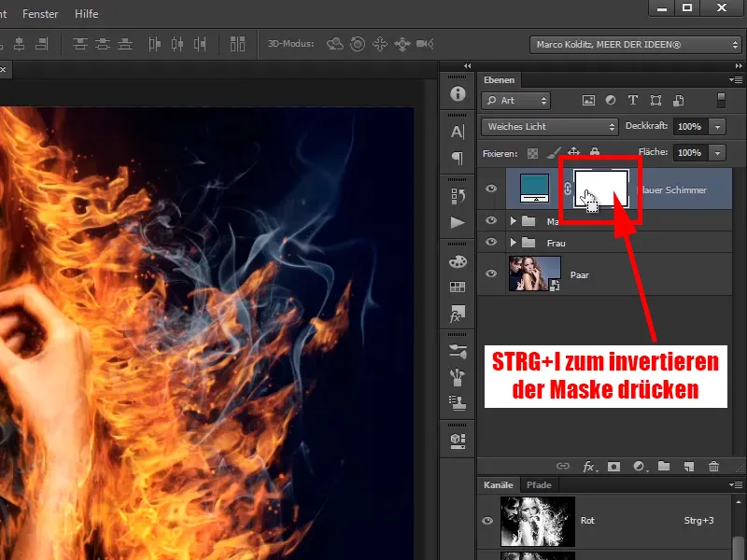Open the Weiches Licht blend mode dropdown
747x560 pixels.
point(550,127)
